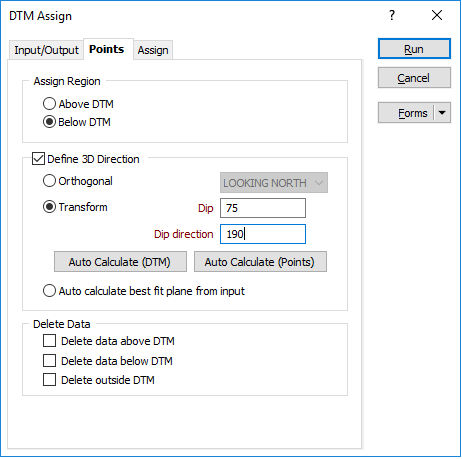Switch to the Input/Output tab
This screenshot has height=459, width=462.
pos(46,50)
